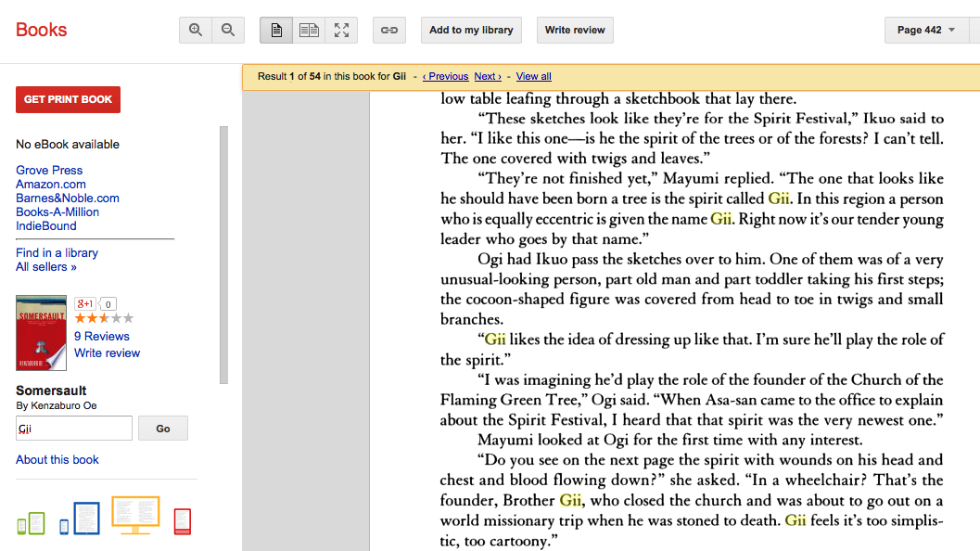The image size is (980, 551).
Task: Click the All sellers link
Action: point(46,266)
